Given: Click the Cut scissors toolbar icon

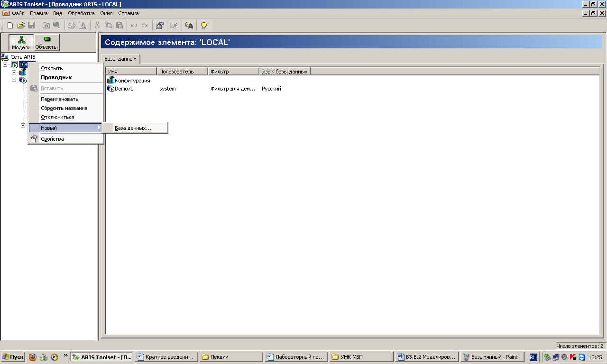Looking at the screenshot, I should tap(97, 26).
